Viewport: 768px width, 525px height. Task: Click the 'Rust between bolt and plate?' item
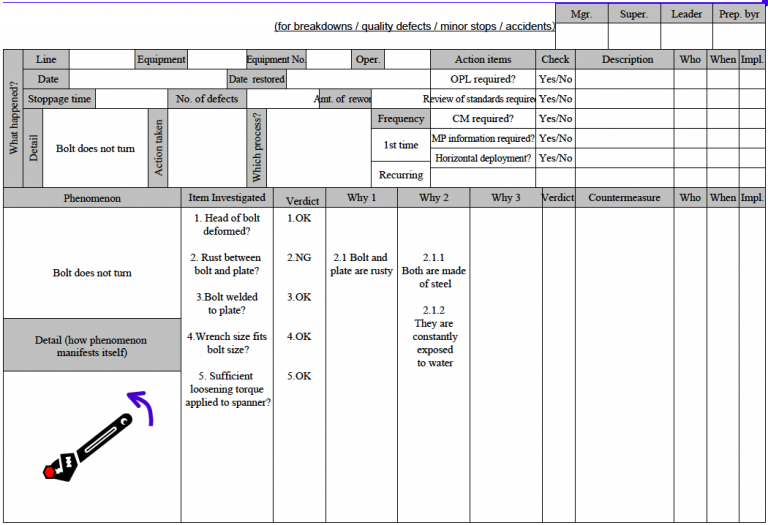[227, 264]
